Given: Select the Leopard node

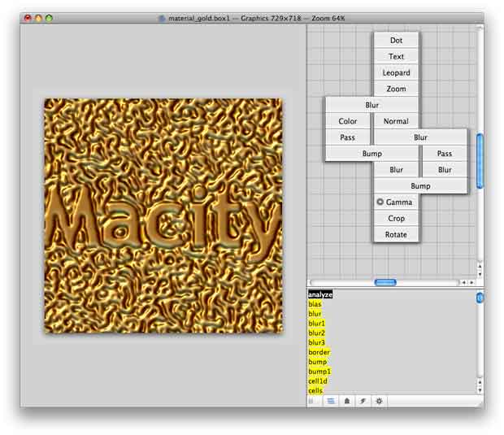Looking at the screenshot, I should [x=396, y=72].
